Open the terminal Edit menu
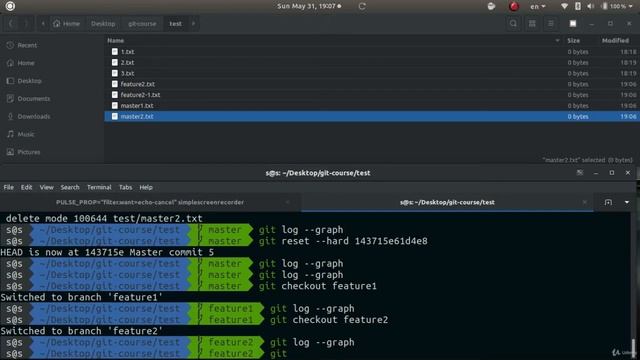Viewport: 640px width, 360px height. pos(27,187)
